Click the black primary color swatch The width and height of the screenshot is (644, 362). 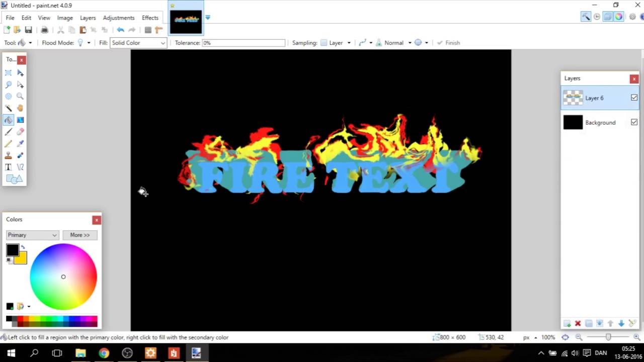coord(13,250)
